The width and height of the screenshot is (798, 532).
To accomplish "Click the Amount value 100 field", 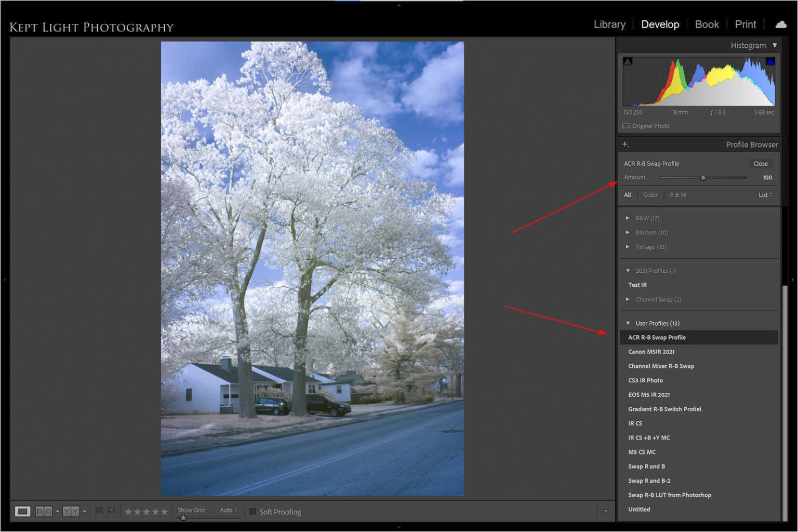I will [x=767, y=178].
